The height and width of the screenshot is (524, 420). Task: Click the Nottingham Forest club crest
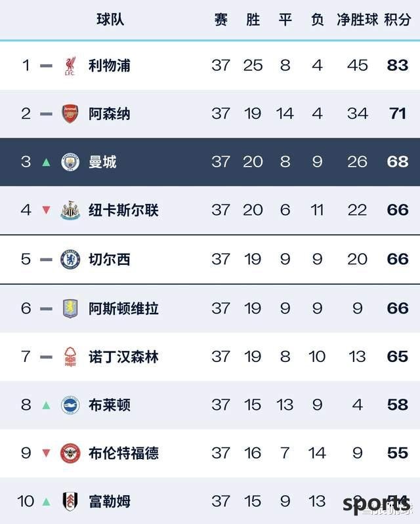(x=70, y=357)
